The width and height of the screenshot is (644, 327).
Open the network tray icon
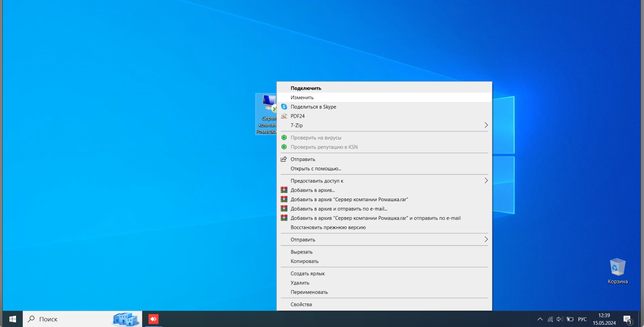point(550,319)
